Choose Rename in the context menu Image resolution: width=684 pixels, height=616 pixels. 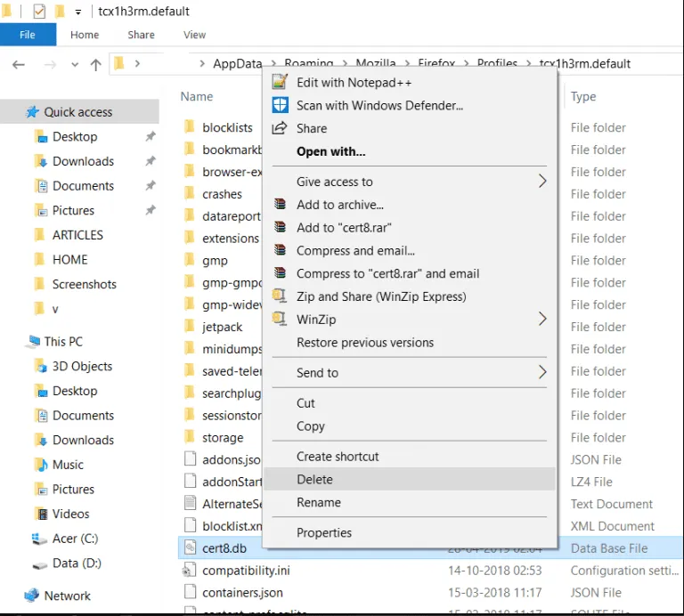(409, 502)
